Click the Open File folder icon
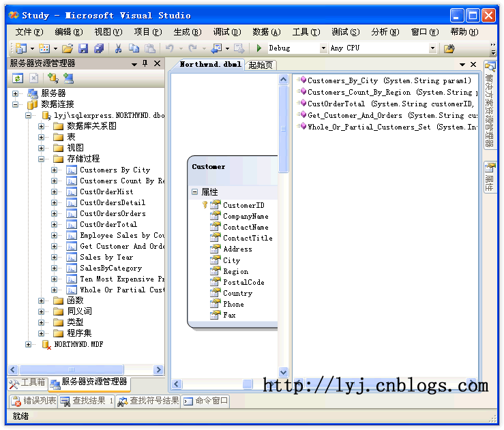Viewport: 504px width, 430px height. 68,48
